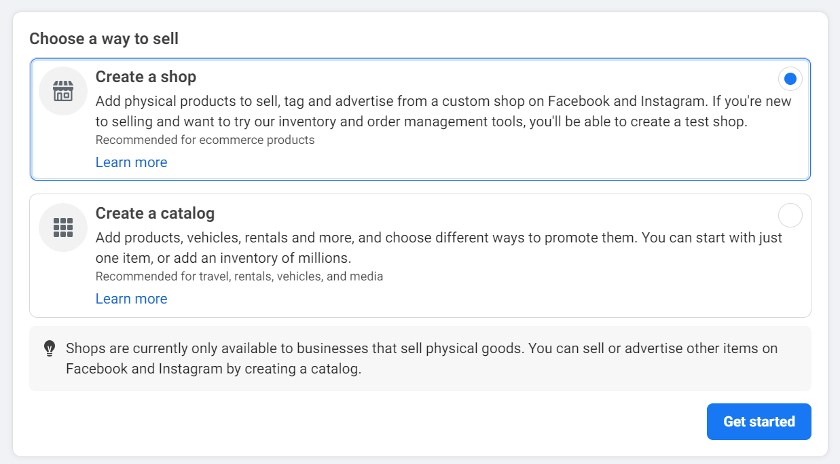Click the Create a catalog title
This screenshot has height=464, width=840.
point(155,213)
